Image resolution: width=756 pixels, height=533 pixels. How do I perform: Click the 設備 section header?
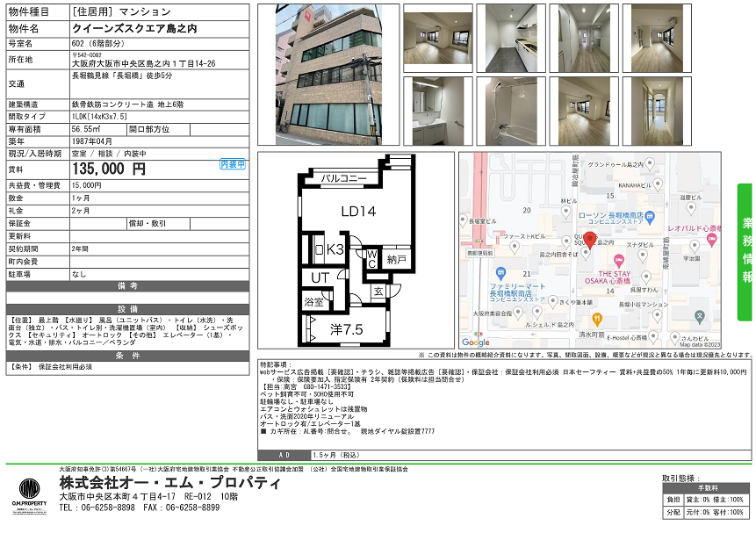[128, 309]
